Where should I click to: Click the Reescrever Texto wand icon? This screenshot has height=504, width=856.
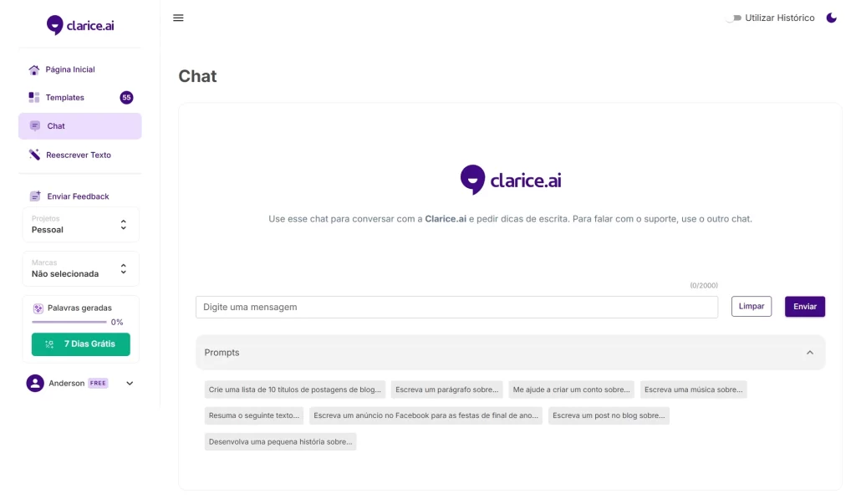(x=34, y=155)
